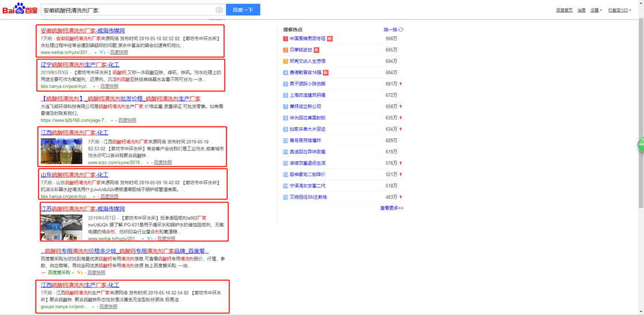
Task: Click 新 tag beside 贝聿铭逝世
Action: (316, 50)
